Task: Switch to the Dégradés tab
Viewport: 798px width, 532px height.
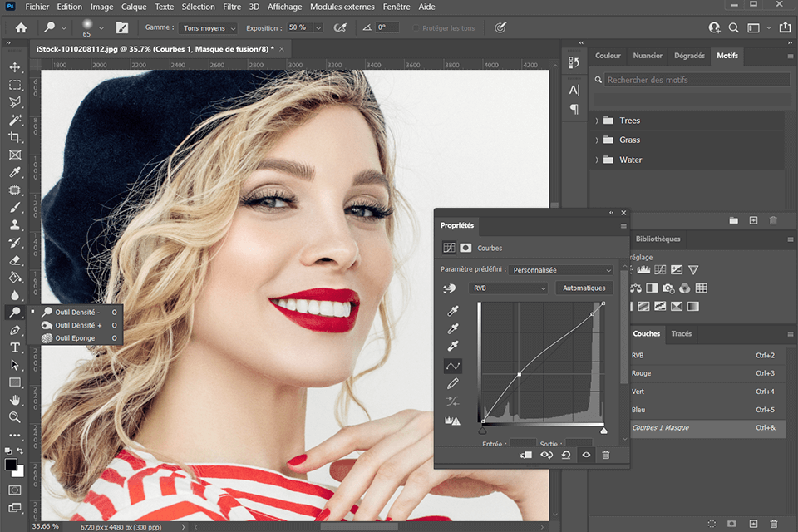Action: (x=690, y=56)
